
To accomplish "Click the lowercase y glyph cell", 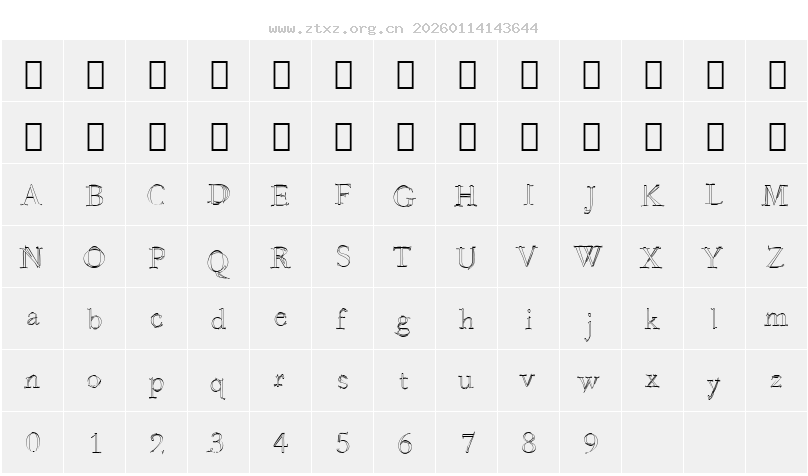I will (713, 383).
